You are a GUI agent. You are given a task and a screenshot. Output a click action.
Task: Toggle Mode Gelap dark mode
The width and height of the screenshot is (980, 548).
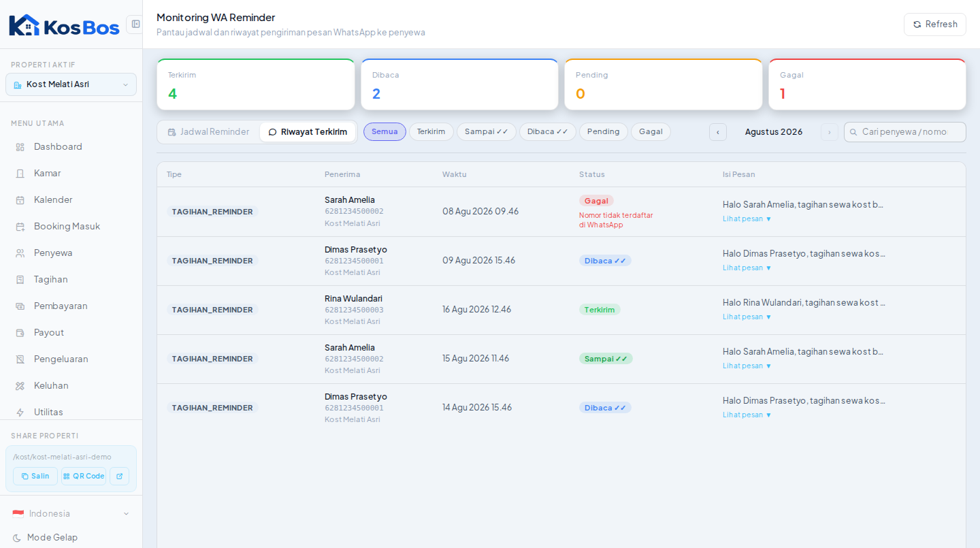point(71,537)
